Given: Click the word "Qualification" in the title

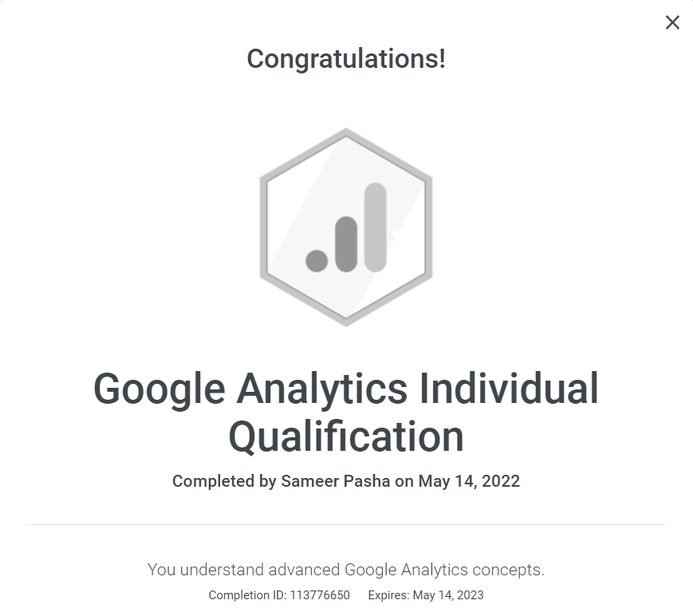Looking at the screenshot, I should click(346, 436).
